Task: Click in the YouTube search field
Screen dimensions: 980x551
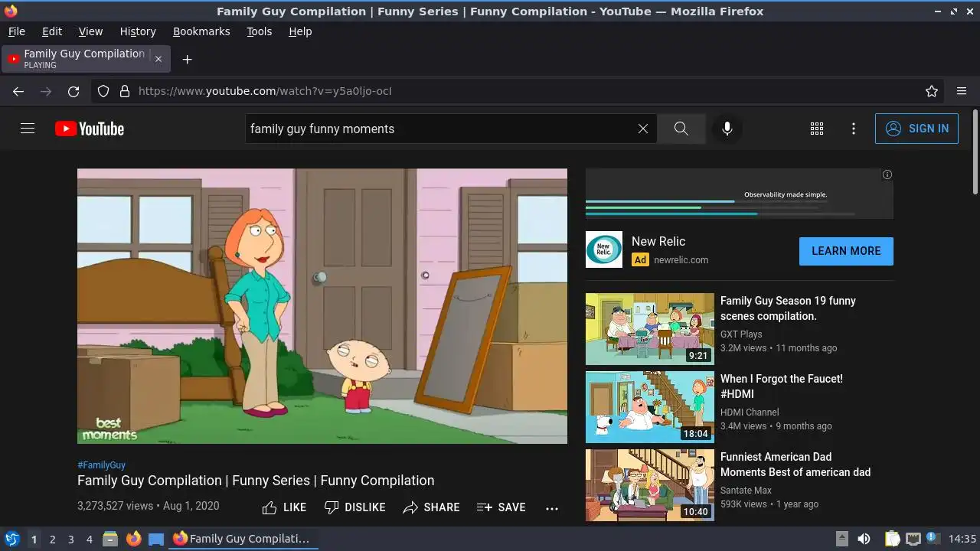Action: coord(440,129)
